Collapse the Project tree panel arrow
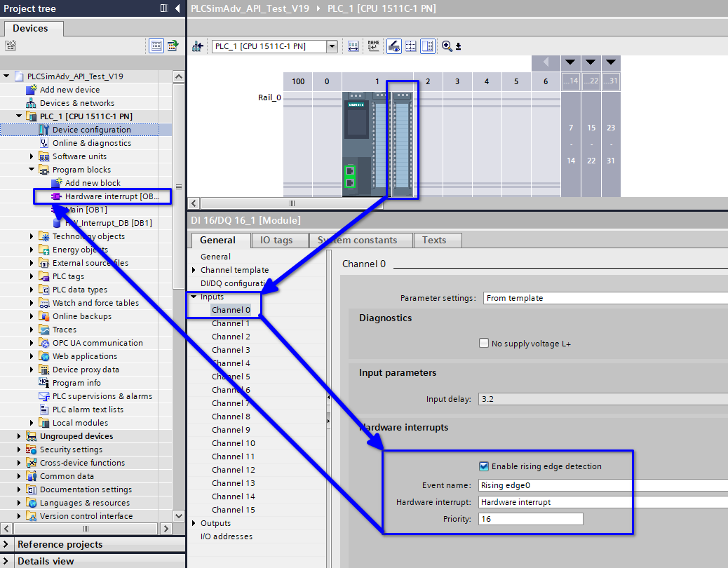Image resolution: width=728 pixels, height=568 pixels. 177,8
